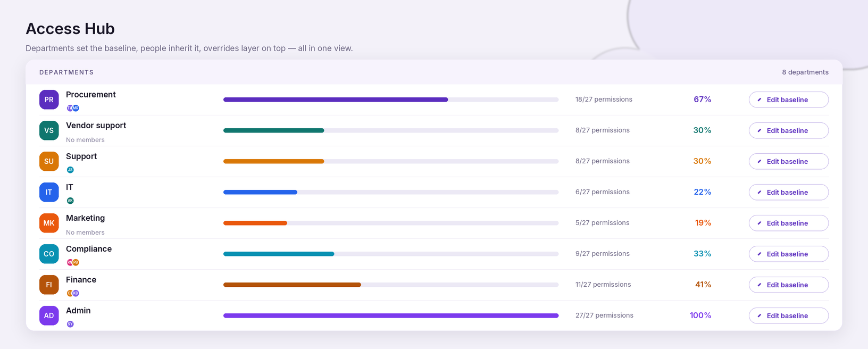Screen dimensions: 868x349
Task: Click the purple PR Procurement badge
Action: point(49,99)
